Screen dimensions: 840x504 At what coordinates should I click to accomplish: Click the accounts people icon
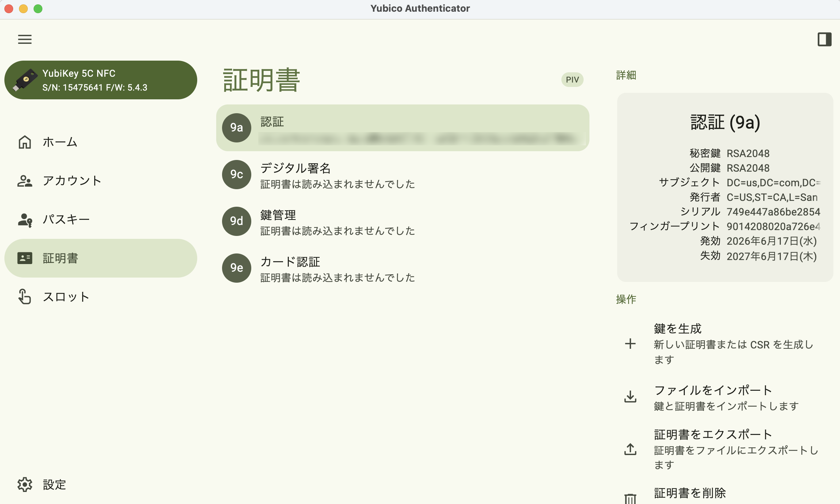click(x=25, y=181)
